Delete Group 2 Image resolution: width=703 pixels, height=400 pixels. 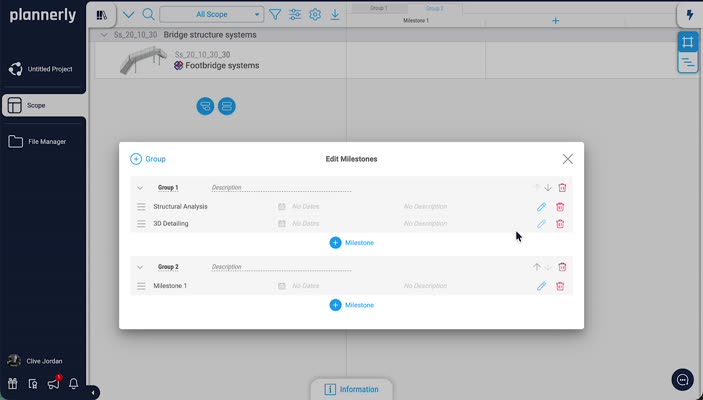[x=562, y=267]
